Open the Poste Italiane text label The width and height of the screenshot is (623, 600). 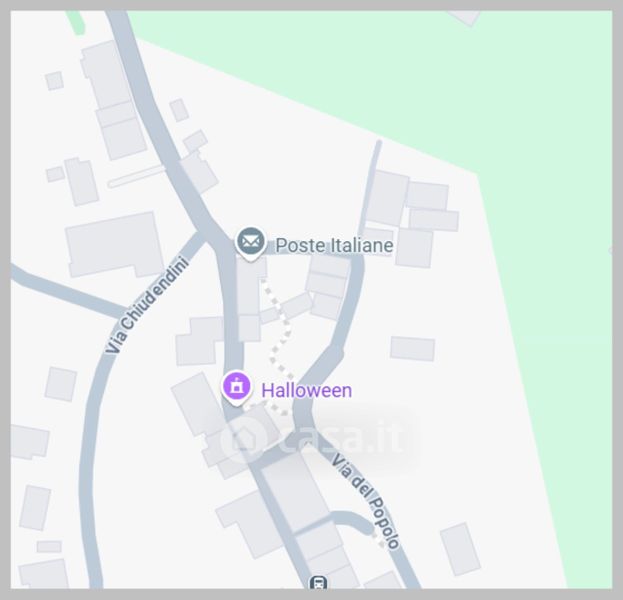click(335, 245)
